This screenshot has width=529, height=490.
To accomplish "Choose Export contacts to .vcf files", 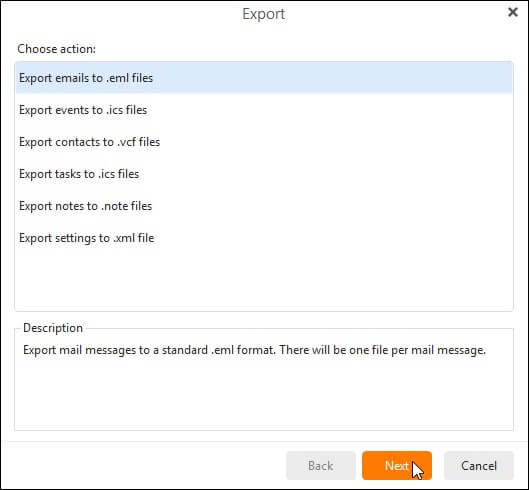I will (264, 142).
